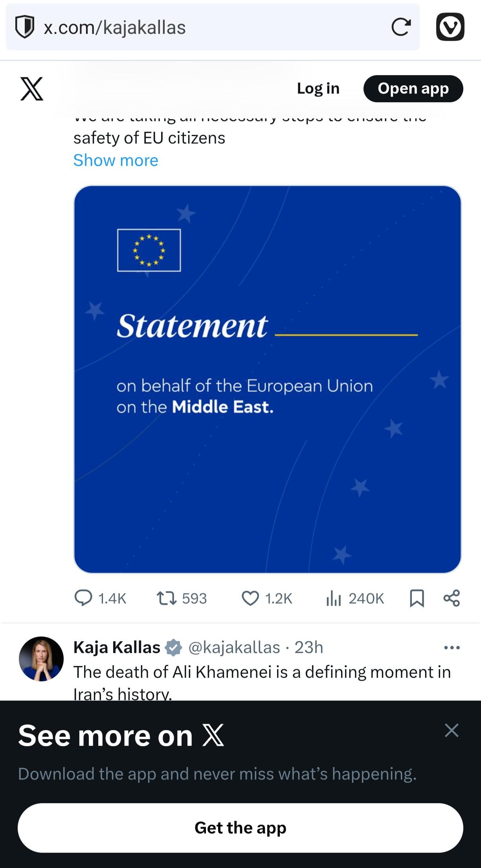Share the Statement post

pos(452,598)
